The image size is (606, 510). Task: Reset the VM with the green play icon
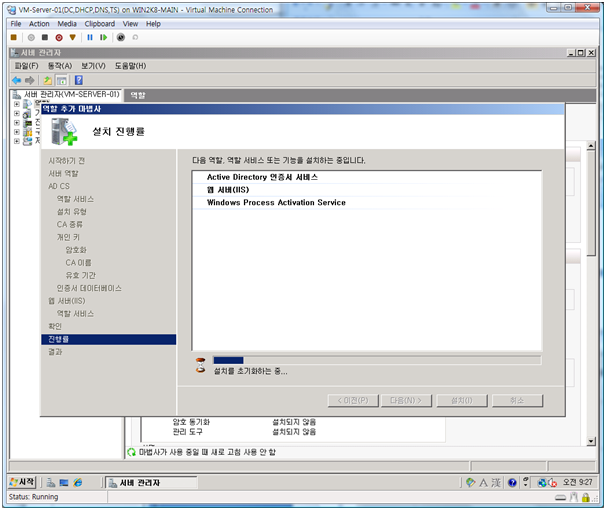coord(104,37)
